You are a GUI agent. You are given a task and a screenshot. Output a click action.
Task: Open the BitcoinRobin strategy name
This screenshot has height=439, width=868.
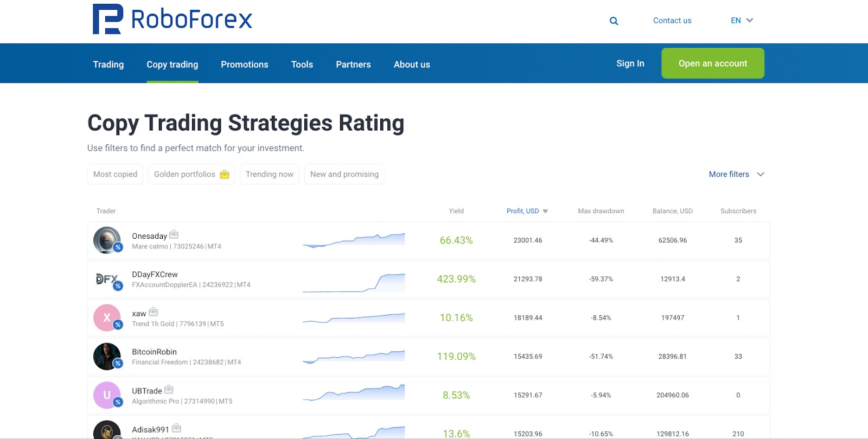click(154, 352)
